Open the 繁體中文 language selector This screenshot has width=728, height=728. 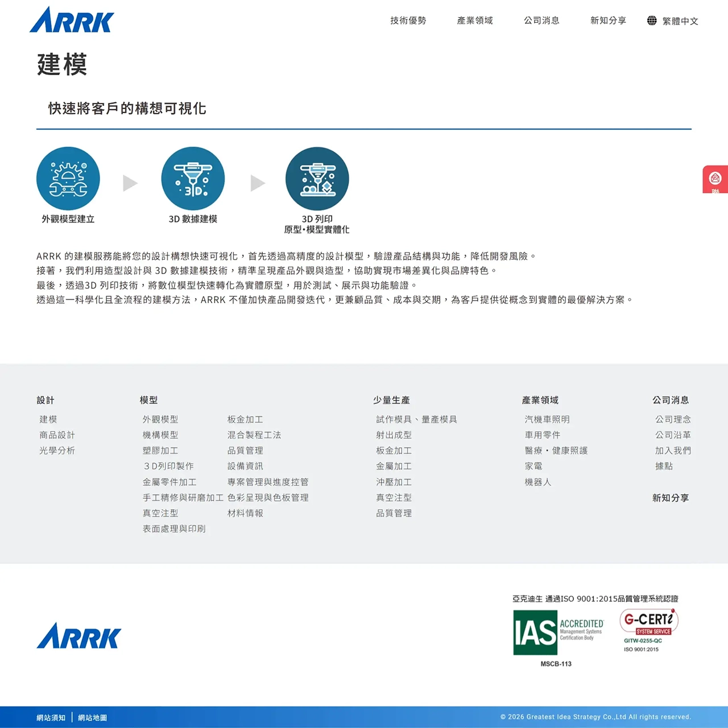680,21
